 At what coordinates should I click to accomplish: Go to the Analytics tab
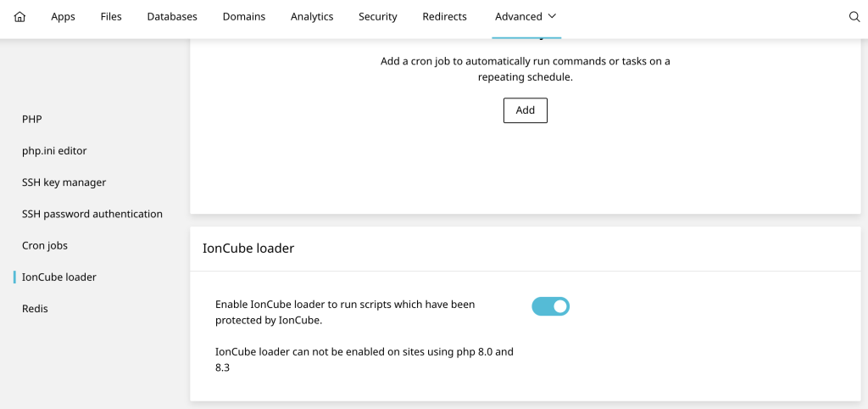click(x=312, y=17)
